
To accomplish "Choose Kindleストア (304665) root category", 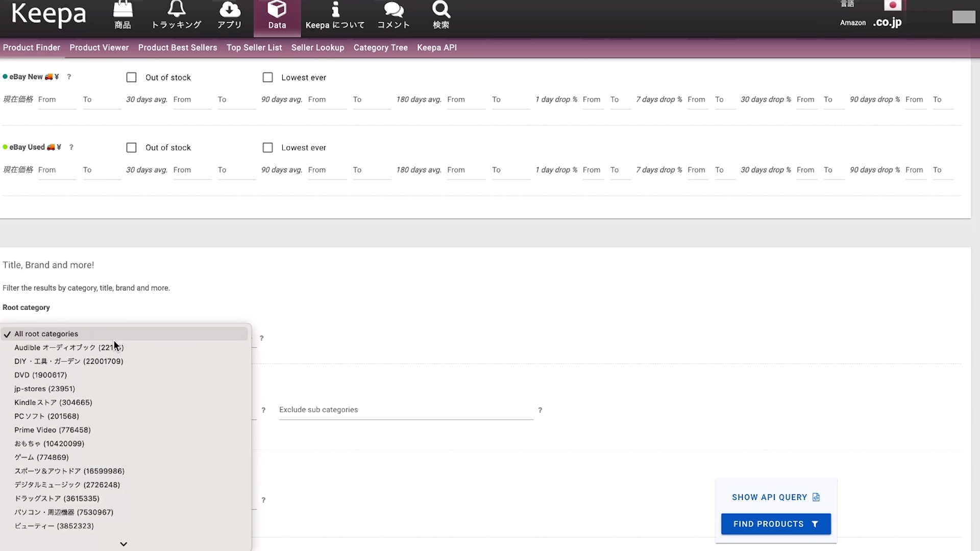I will tap(53, 403).
